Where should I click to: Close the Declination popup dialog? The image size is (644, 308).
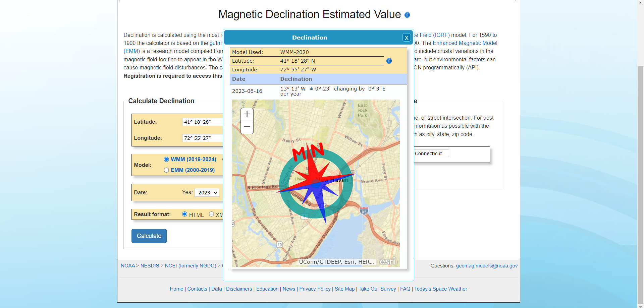click(407, 38)
